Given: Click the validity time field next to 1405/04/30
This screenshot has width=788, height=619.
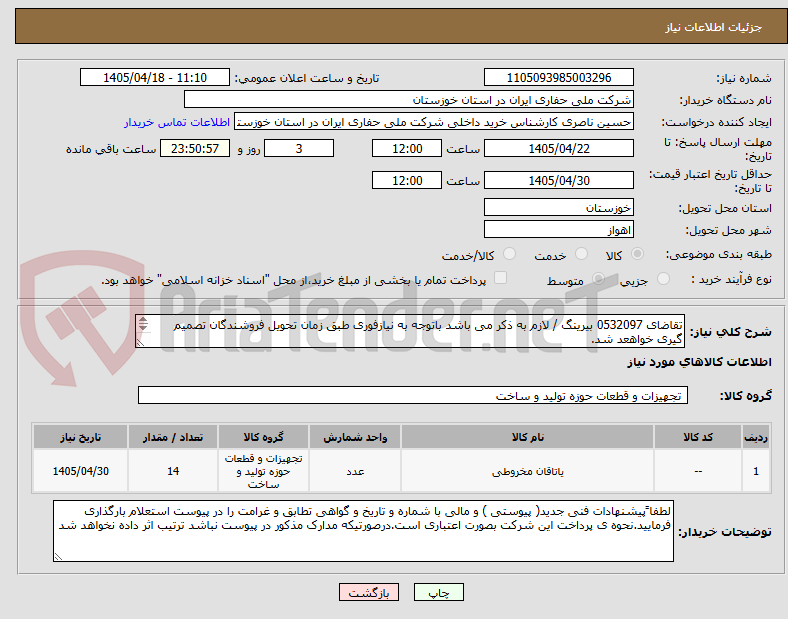Looking at the screenshot, I should (x=407, y=180).
